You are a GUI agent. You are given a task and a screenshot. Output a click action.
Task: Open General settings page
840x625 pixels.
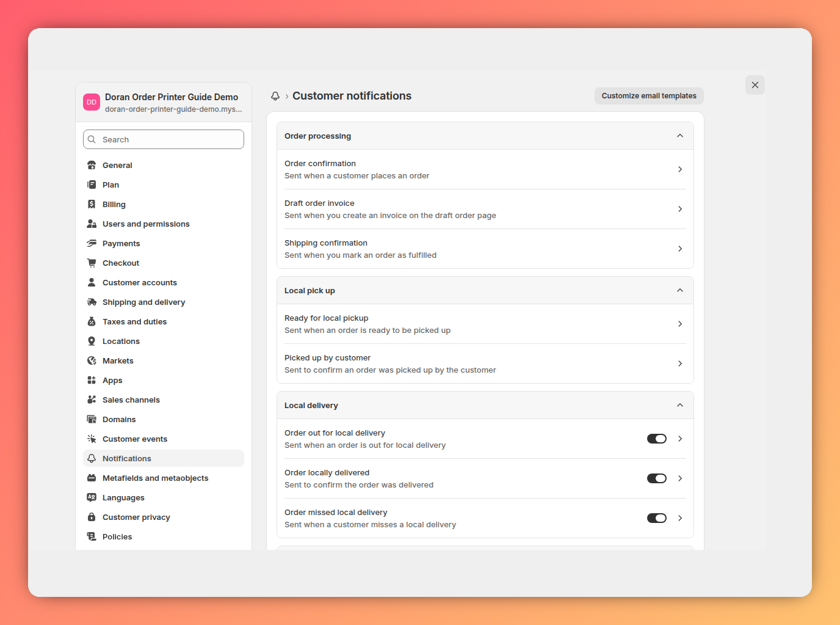pyautogui.click(x=164, y=165)
